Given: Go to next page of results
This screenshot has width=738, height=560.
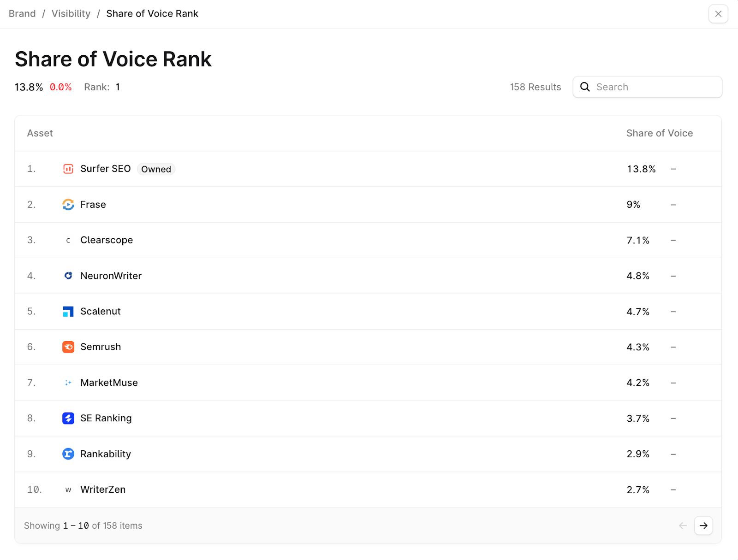Looking at the screenshot, I should pyautogui.click(x=703, y=525).
